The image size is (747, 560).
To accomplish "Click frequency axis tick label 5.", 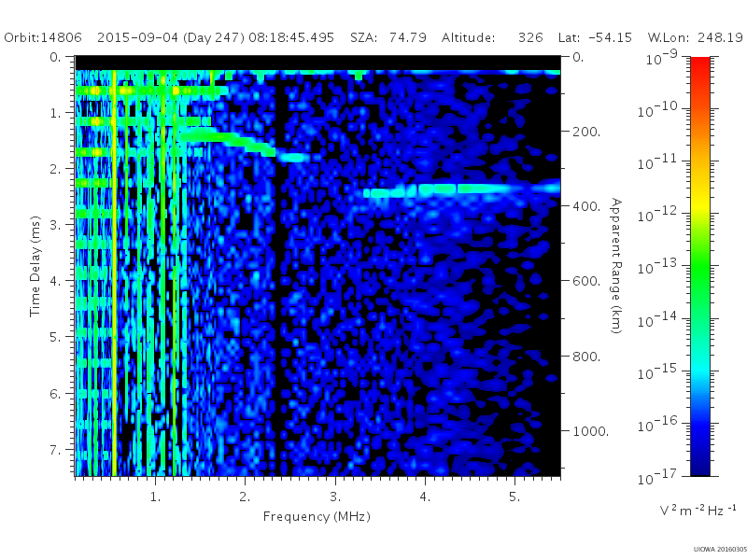I will tap(514, 497).
